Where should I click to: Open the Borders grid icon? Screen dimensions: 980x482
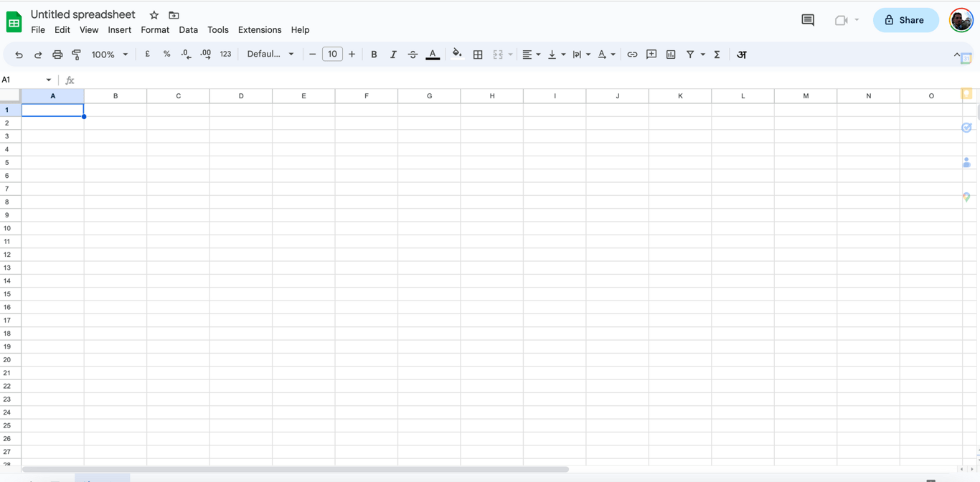(478, 55)
